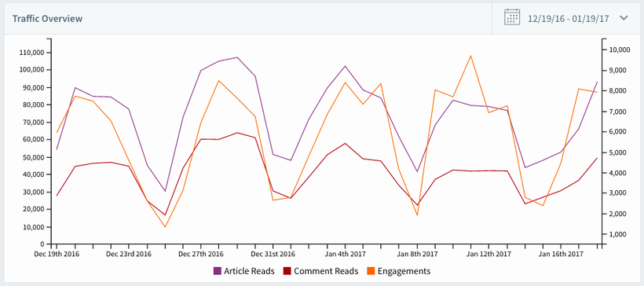This screenshot has width=644, height=286.
Task: Select the Jan 12th 2017 axis label
Action: [x=489, y=254]
